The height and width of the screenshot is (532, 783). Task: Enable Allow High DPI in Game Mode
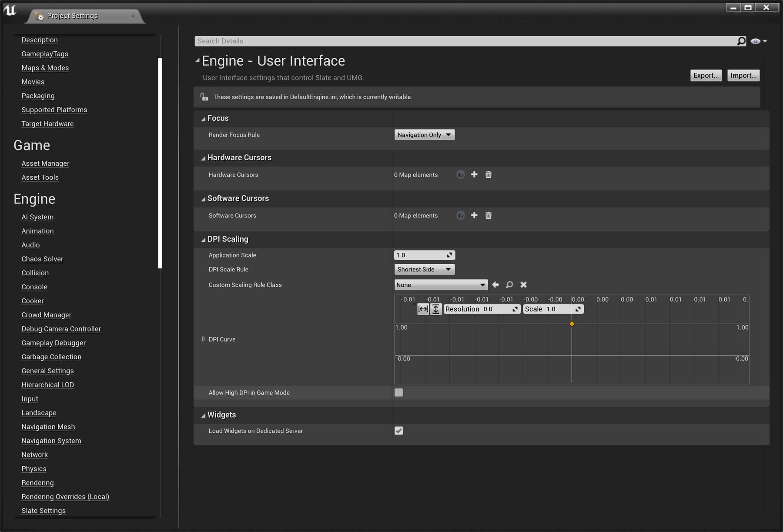click(x=398, y=392)
